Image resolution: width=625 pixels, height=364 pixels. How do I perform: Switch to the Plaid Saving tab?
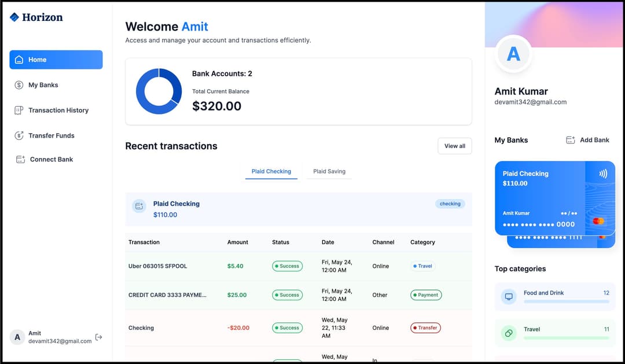[329, 171]
